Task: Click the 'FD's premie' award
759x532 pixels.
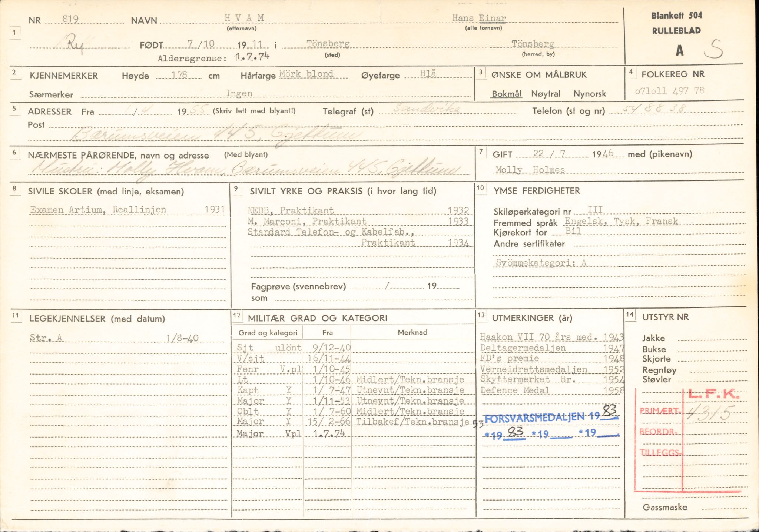Action: [x=510, y=358]
